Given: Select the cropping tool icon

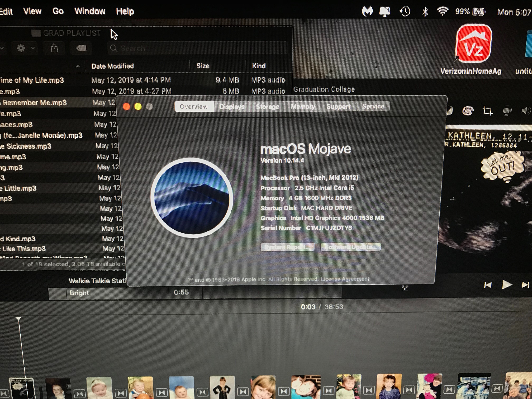Looking at the screenshot, I should click(x=488, y=111).
